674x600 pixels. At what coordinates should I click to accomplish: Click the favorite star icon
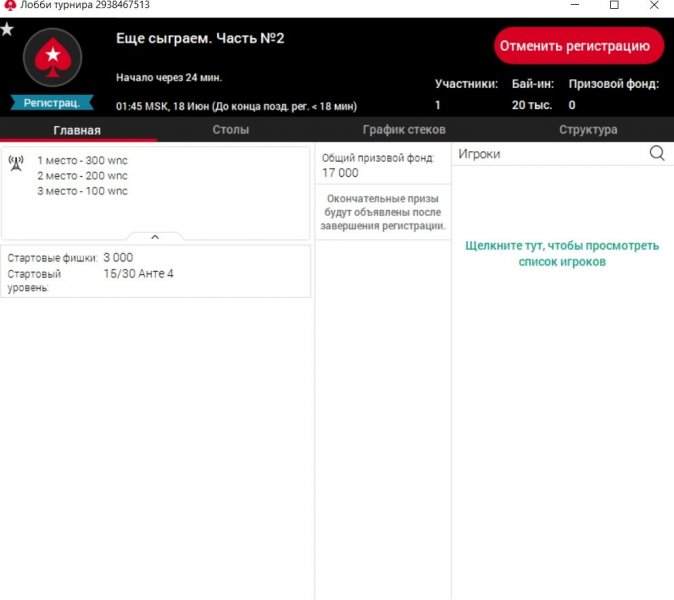[x=8, y=29]
